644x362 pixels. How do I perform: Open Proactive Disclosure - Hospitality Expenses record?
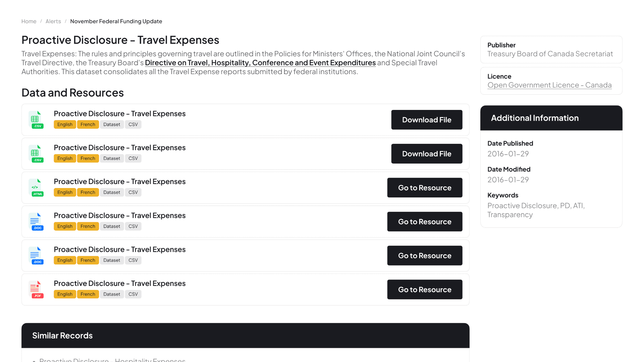[x=112, y=360]
